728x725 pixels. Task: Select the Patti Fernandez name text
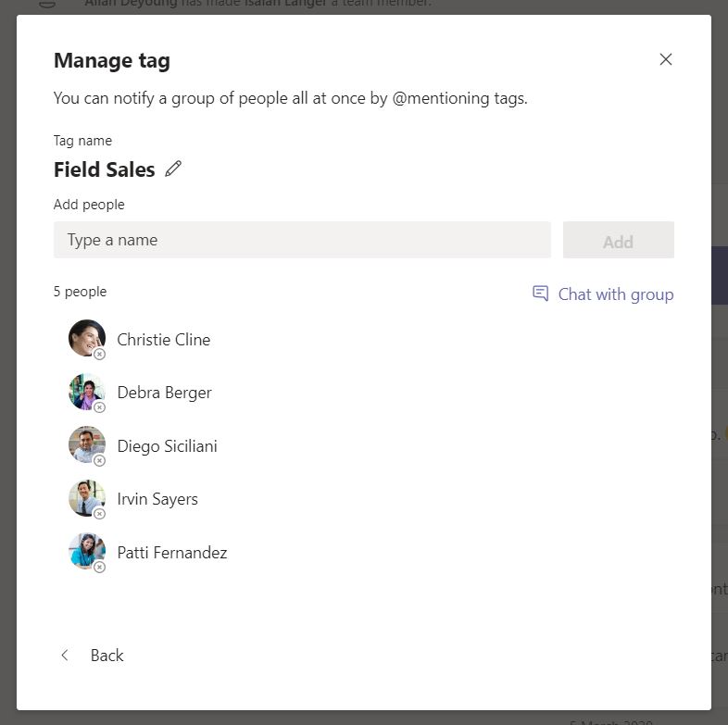click(x=172, y=553)
